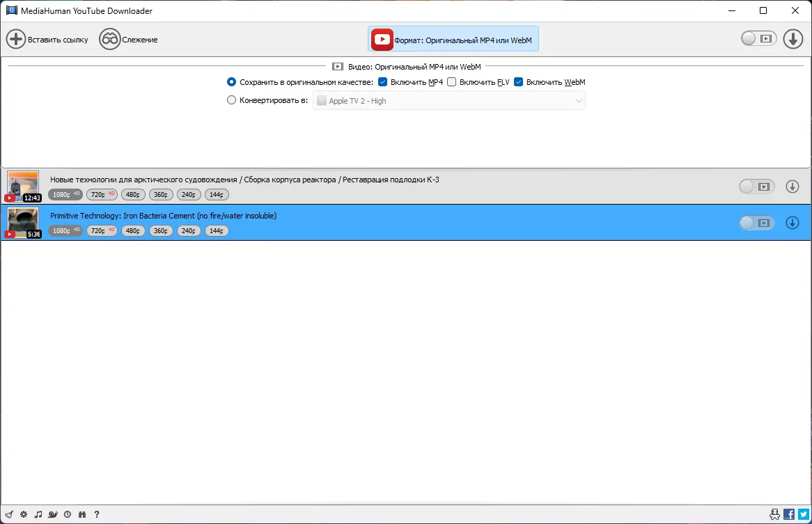Open the Apple TV 2 - High dropdown
Viewport: 812px width, 524px height.
(x=449, y=101)
